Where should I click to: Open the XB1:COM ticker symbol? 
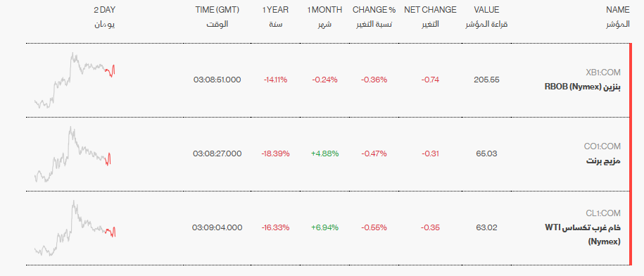603,73
